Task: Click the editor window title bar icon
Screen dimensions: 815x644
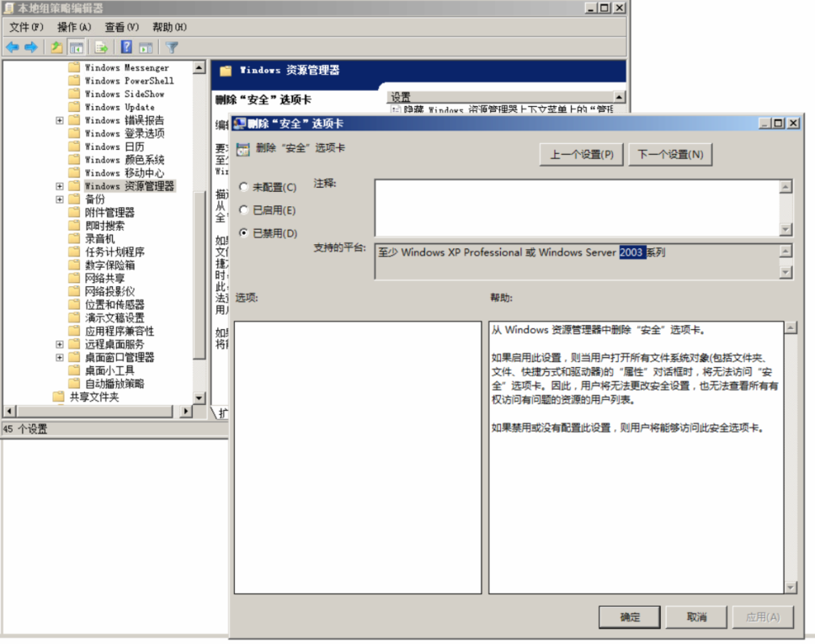Action: (8, 8)
